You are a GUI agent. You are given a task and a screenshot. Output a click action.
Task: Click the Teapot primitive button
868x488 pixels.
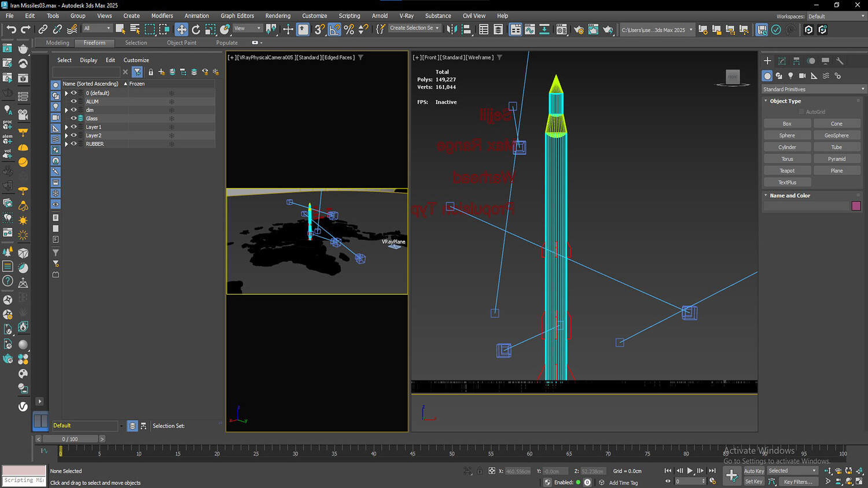(x=787, y=171)
